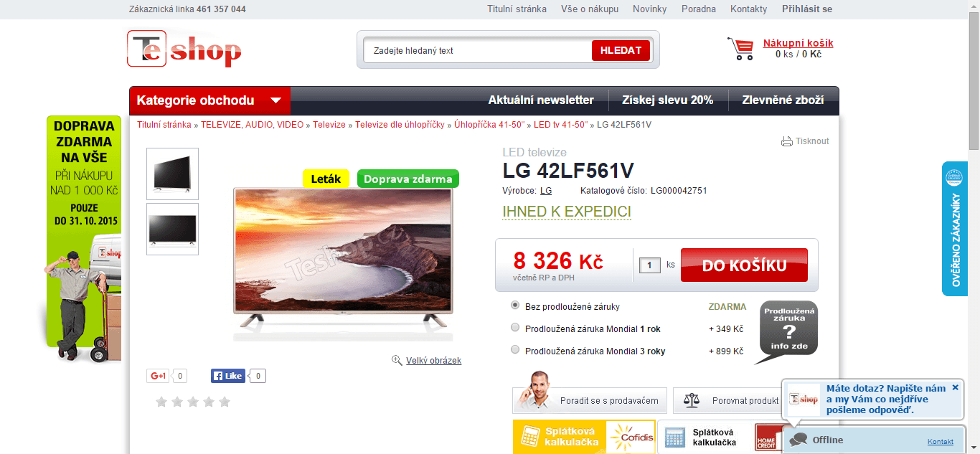This screenshot has height=454, width=980.
Task: Open Novinky in top navigation
Action: [649, 9]
